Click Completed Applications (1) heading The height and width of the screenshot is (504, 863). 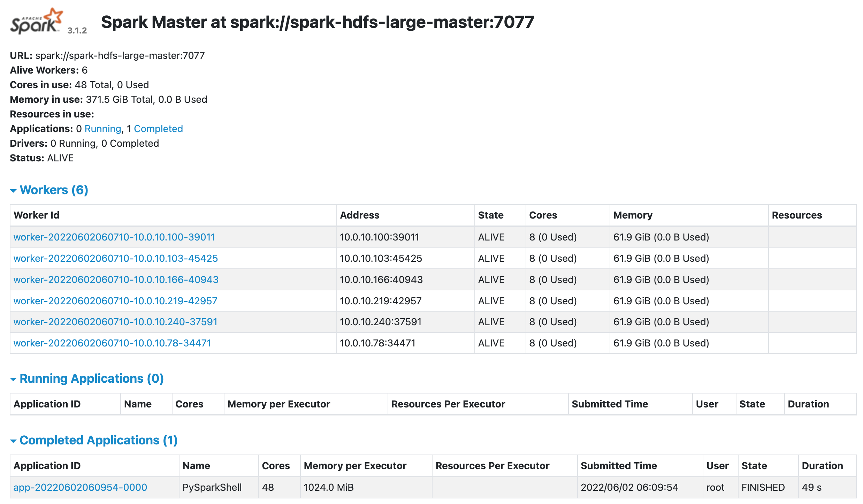99,440
